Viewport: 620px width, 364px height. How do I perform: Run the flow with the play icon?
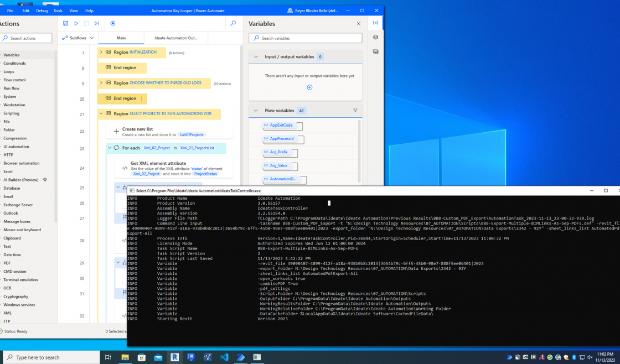tap(76, 23)
